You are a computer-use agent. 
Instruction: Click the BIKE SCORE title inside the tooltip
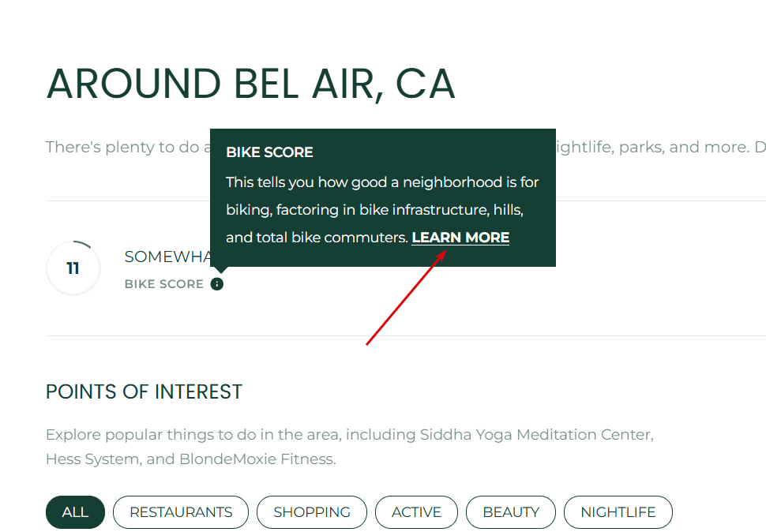click(x=269, y=152)
